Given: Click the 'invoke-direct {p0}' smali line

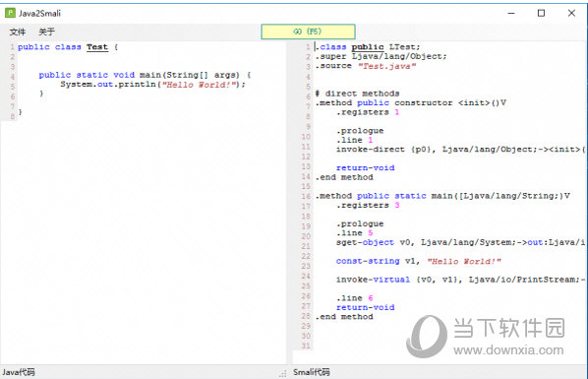Looking at the screenshot, I should tap(460, 149).
